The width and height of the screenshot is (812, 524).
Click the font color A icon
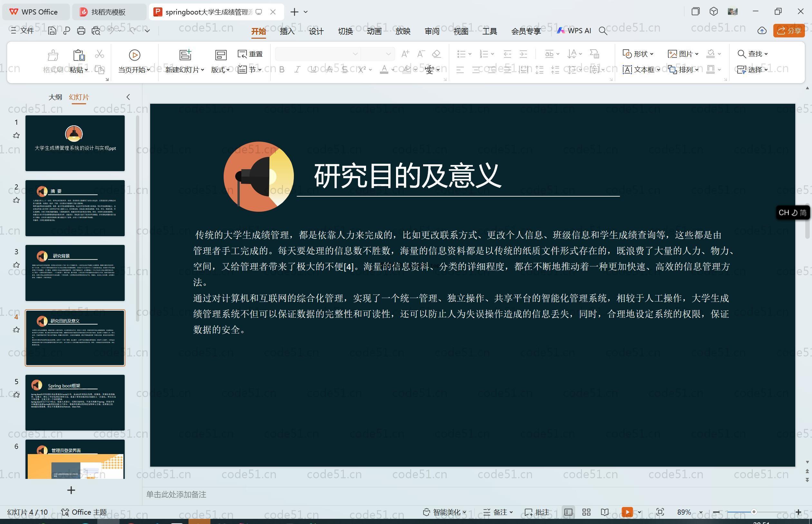[384, 70]
